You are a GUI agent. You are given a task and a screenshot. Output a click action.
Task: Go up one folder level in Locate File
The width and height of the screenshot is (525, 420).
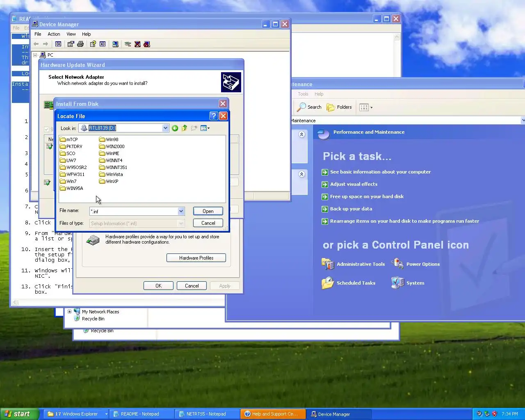[x=185, y=128]
